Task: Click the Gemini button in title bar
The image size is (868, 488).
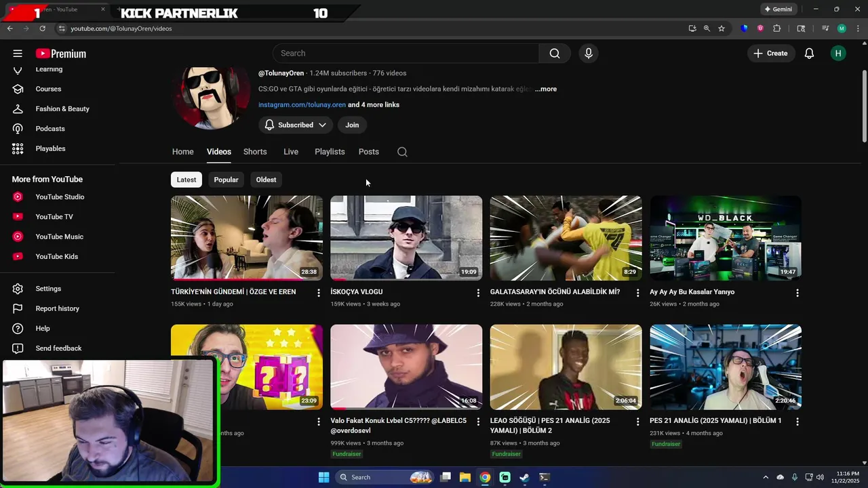Action: coord(778,9)
